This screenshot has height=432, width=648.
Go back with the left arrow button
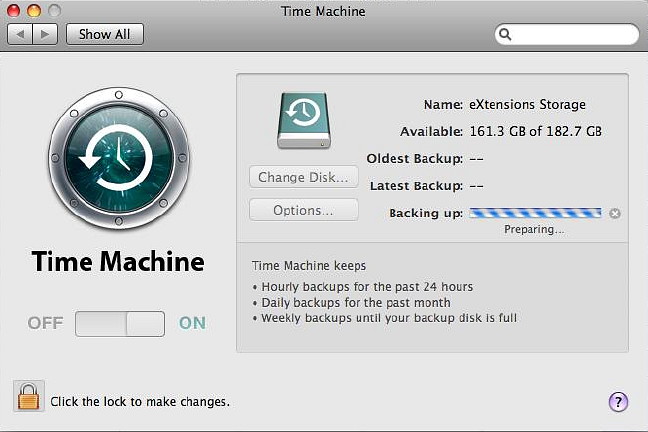tap(20, 34)
